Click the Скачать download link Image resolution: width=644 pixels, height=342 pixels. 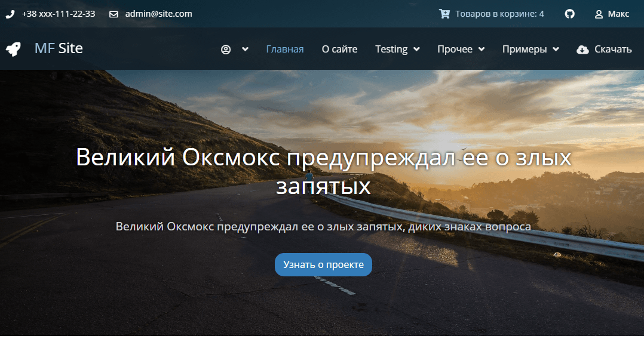[613, 50]
